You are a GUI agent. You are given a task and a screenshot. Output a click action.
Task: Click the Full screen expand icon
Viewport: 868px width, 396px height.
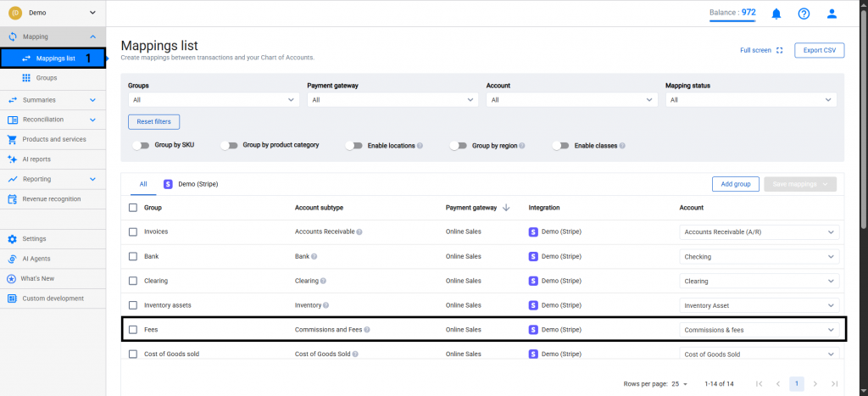click(779, 51)
